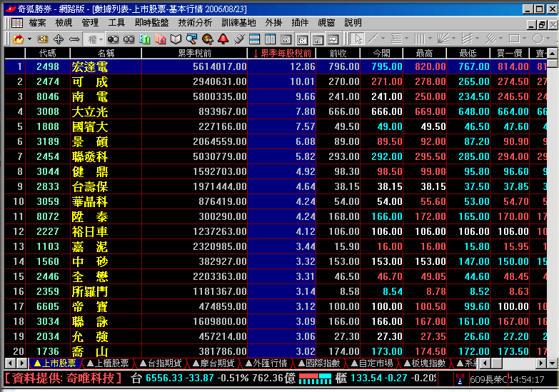Sort by 累季稅前 column header

pos(195,54)
